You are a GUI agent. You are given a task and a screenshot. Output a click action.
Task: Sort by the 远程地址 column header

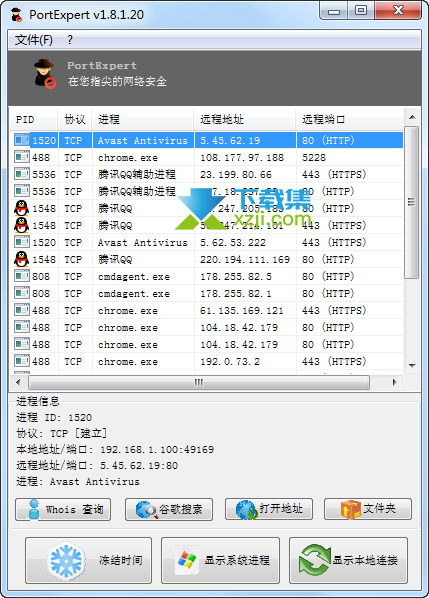pyautogui.click(x=245, y=119)
